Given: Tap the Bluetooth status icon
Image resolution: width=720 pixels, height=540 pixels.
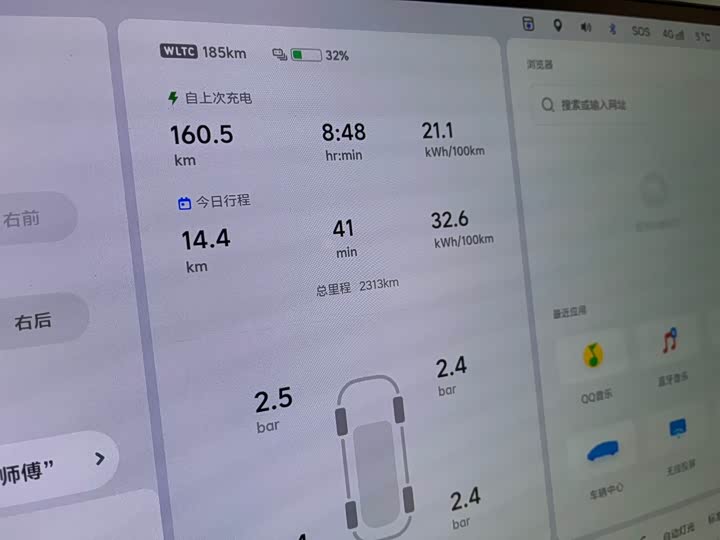Looking at the screenshot, I should [612, 30].
